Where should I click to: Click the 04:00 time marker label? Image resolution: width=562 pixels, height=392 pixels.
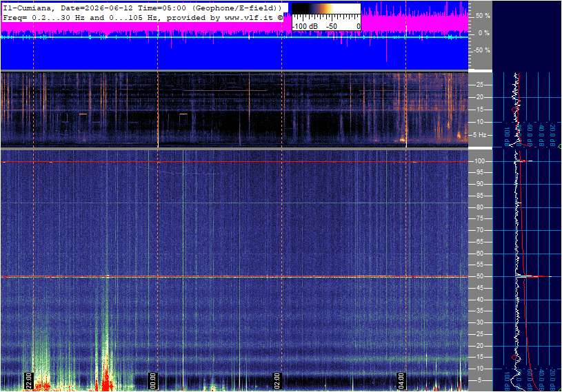[401, 381]
